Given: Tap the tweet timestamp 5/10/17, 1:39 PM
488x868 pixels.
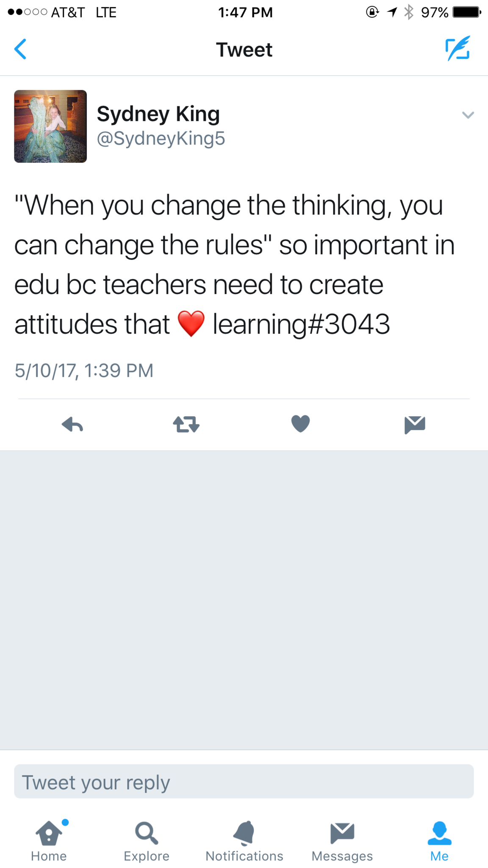Looking at the screenshot, I should coord(84,370).
